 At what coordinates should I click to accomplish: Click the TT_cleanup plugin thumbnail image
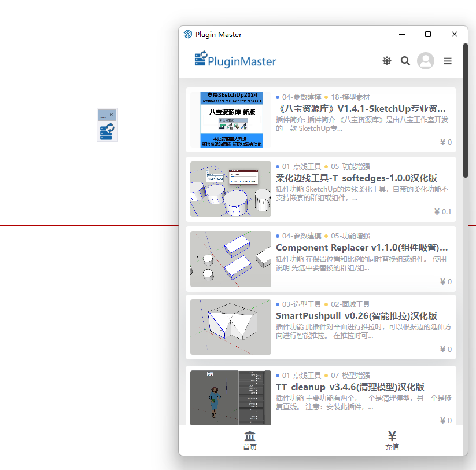231,398
